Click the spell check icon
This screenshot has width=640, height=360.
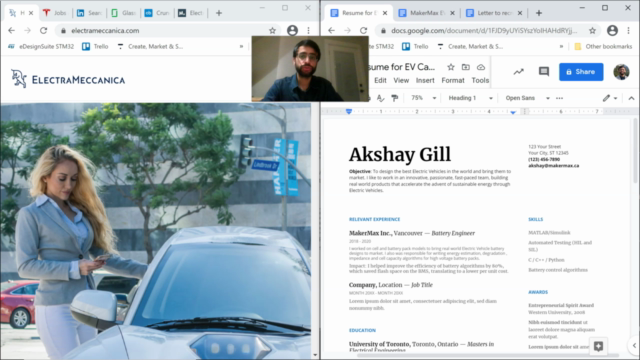[380, 98]
